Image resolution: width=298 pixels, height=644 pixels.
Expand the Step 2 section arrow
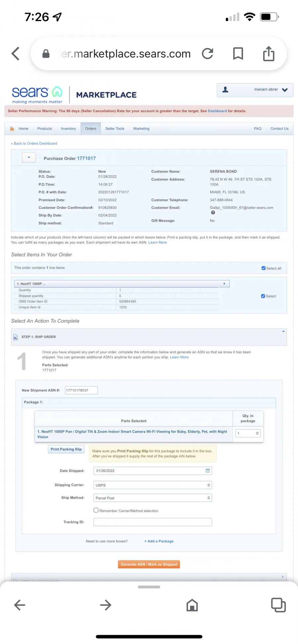coord(282,577)
